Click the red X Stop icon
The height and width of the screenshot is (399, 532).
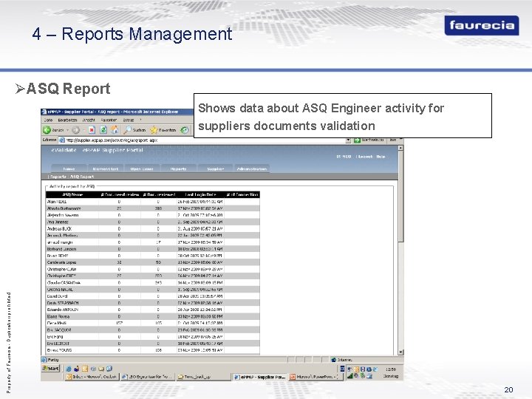tap(92, 130)
